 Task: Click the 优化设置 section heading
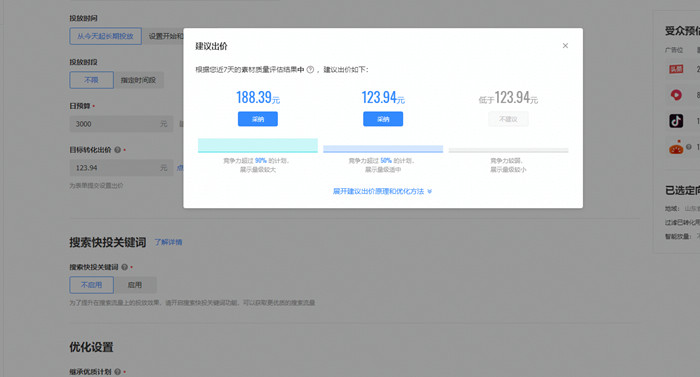(91, 347)
